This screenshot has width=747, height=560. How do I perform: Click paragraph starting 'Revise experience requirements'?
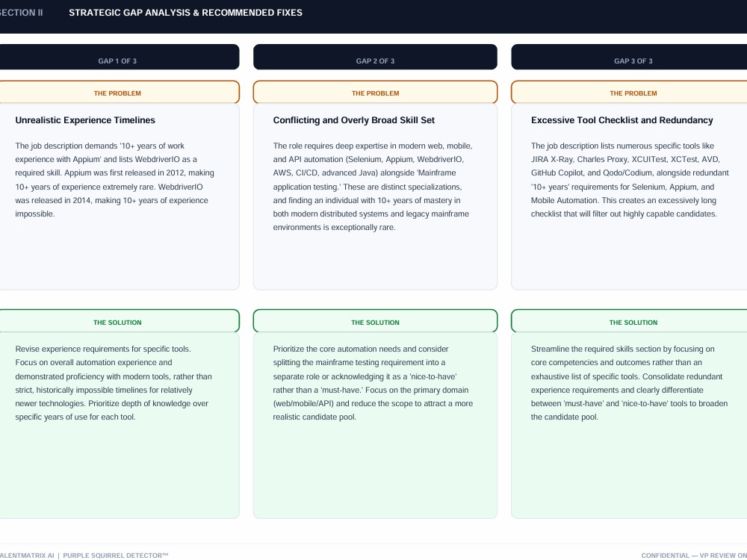click(x=114, y=383)
